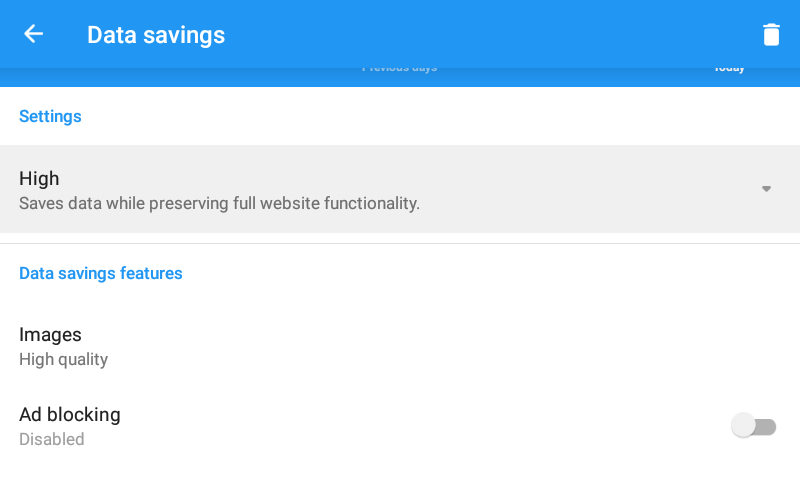Go back using the arrow icon
Screen dimensions: 800x480
pos(34,34)
